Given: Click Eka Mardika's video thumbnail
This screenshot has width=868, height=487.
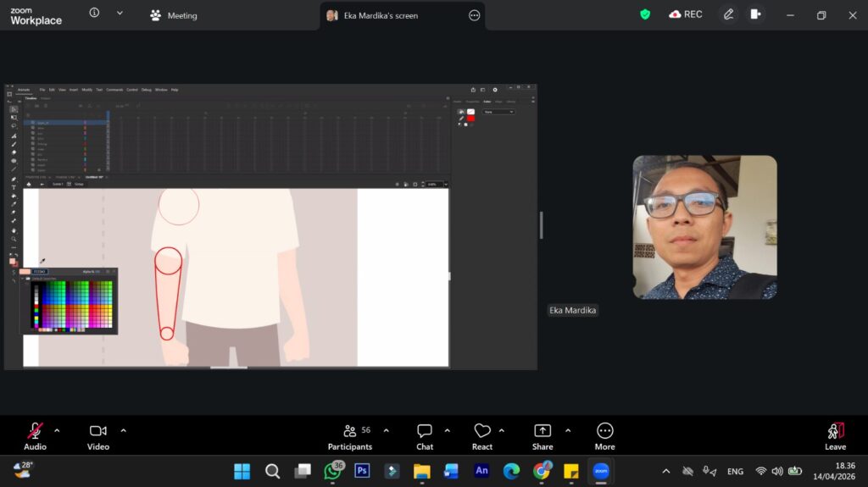Looking at the screenshot, I should [x=704, y=227].
